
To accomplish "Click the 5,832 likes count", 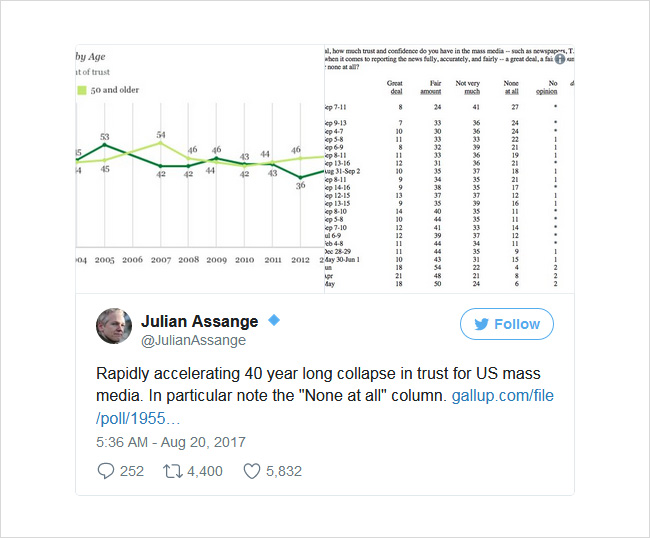I will tap(284, 471).
